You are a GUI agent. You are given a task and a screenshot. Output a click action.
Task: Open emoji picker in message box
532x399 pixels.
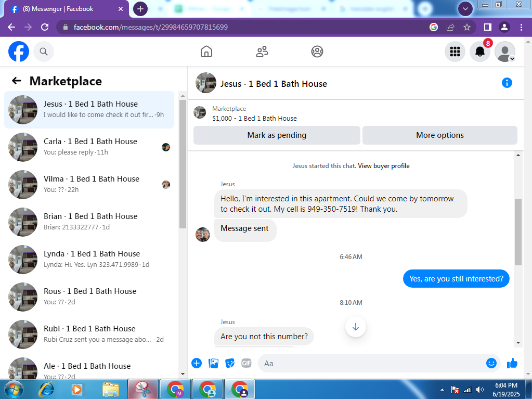(x=491, y=364)
